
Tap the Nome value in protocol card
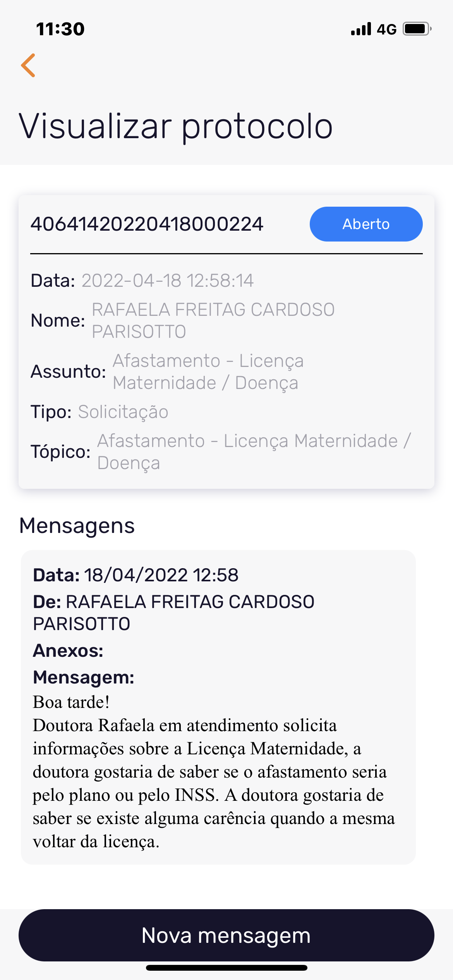click(213, 320)
